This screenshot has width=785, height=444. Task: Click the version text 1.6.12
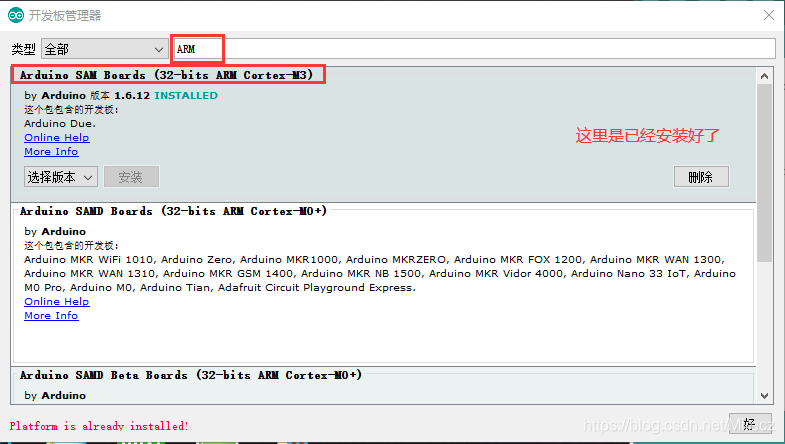pos(132,96)
